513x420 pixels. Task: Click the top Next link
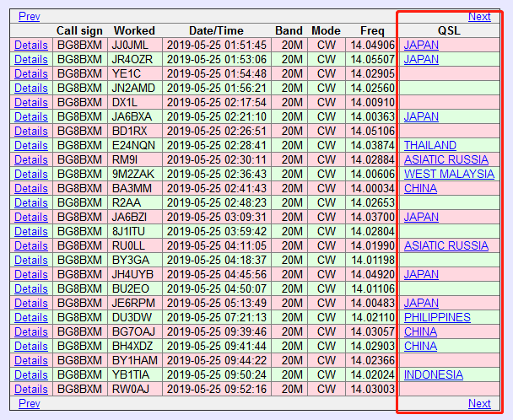479,16
